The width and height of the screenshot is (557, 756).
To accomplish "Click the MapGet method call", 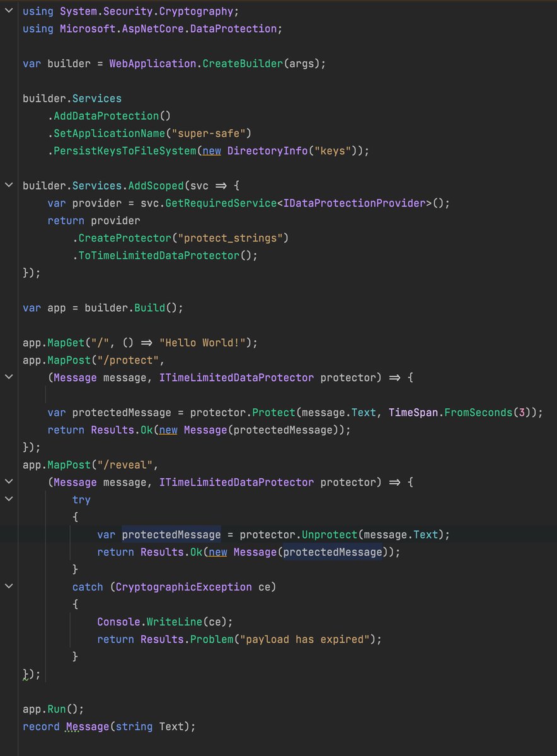I will pos(66,342).
